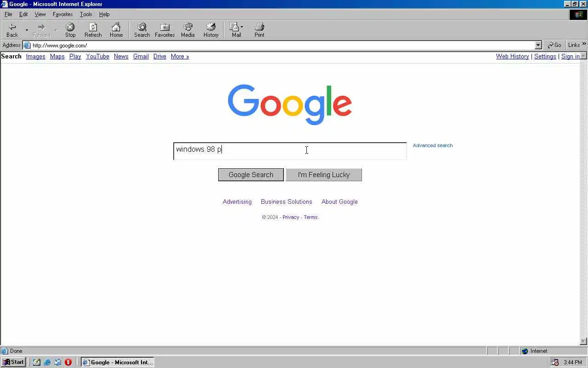Click the 3:44 PM clock

click(572, 362)
